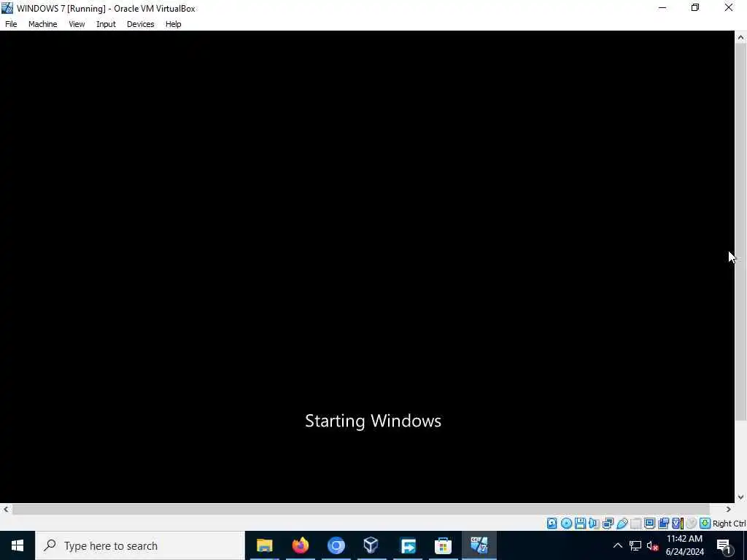The width and height of the screenshot is (747, 560).
Task: Click the optical disc drive status icon
Action: coord(566,524)
